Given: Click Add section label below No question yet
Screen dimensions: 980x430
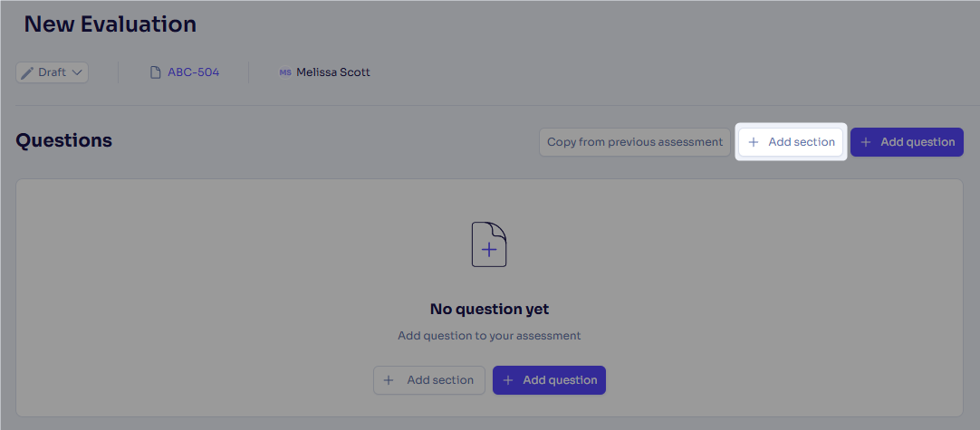Looking at the screenshot, I should click(440, 380).
